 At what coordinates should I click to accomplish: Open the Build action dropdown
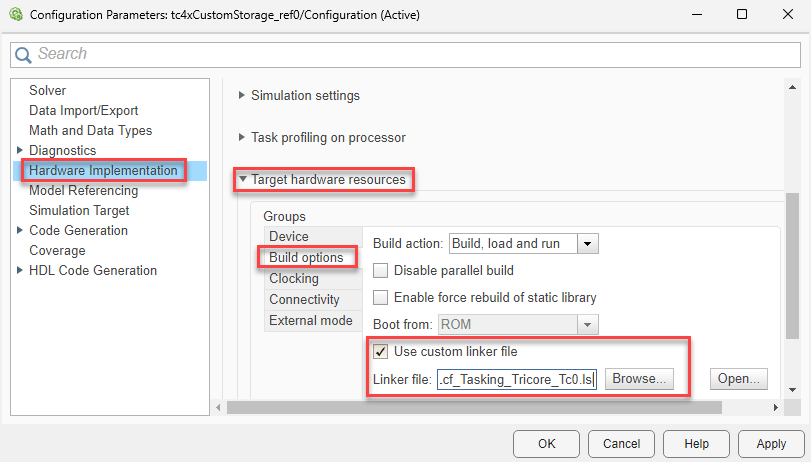588,243
